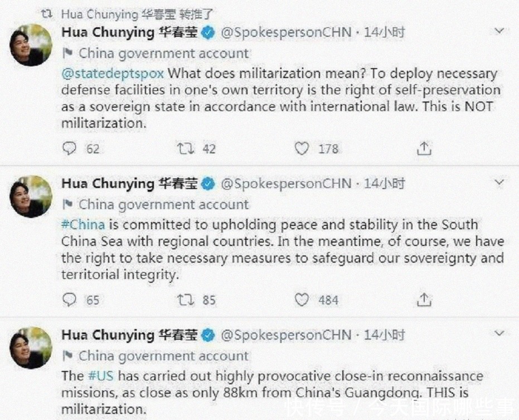Screen dimensions: 519x420
Task: Click the share icon on the second tweet
Action: [424, 300]
